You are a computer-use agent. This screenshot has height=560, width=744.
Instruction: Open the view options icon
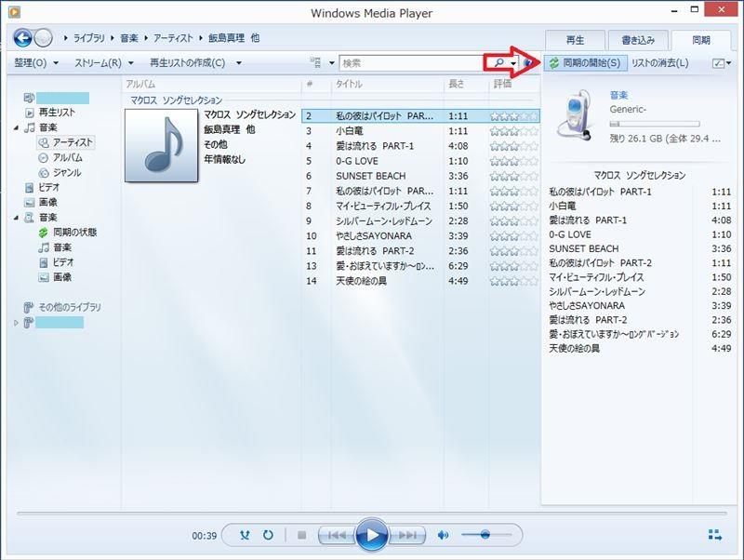(x=315, y=62)
